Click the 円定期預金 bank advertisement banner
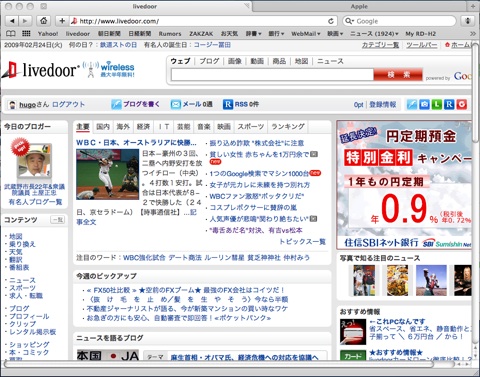Image resolution: width=480 pixels, height=377 pixels. [404, 185]
